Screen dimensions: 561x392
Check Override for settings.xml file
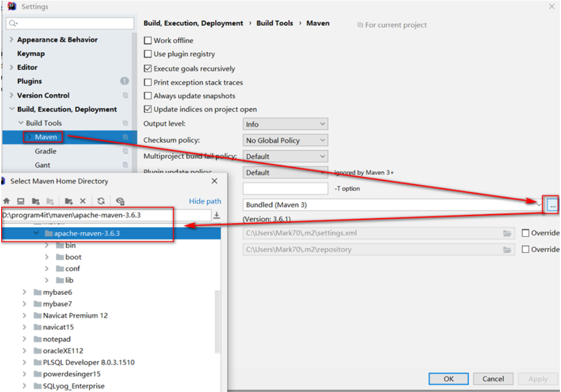525,233
